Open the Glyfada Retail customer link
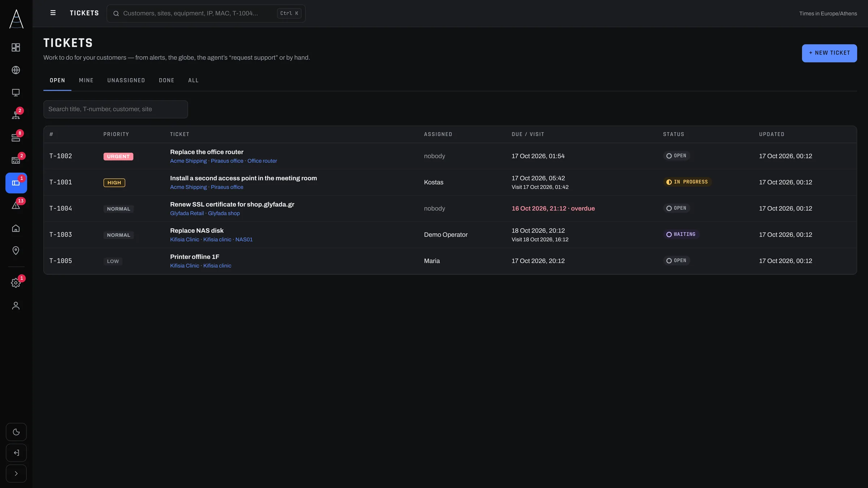Screen dimensions: 868x488 (187, 213)
